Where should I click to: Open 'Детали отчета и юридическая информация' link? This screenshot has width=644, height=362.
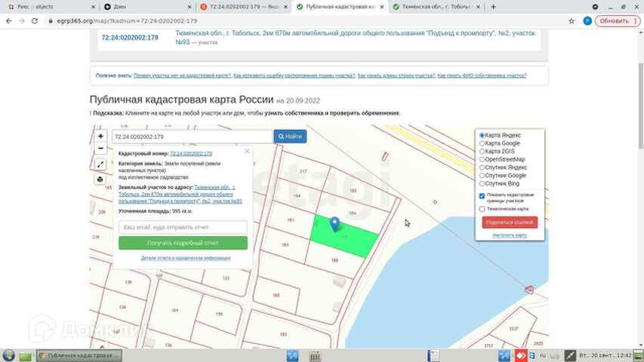[186, 258]
